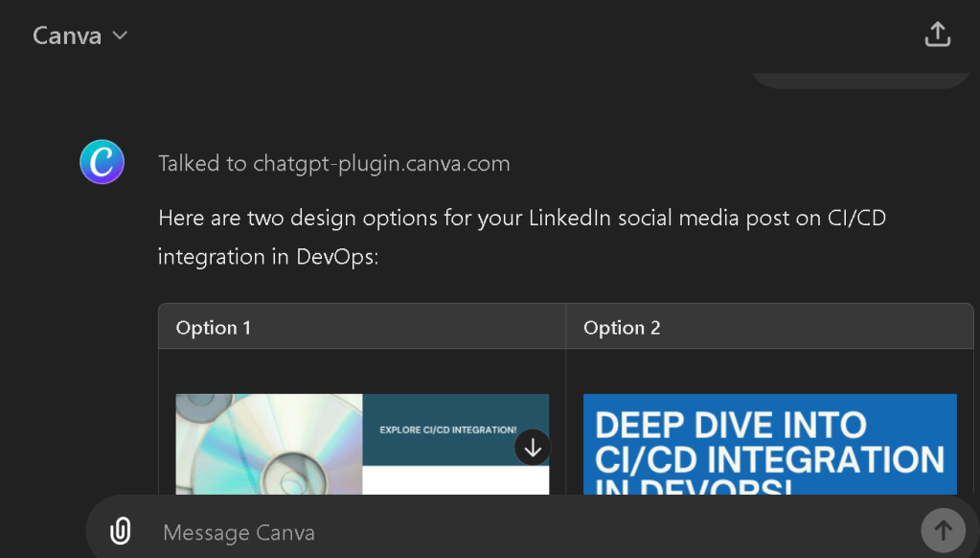The height and width of the screenshot is (558, 980).
Task: Open the Option 1 CD design thumbnail
Action: tap(362, 444)
